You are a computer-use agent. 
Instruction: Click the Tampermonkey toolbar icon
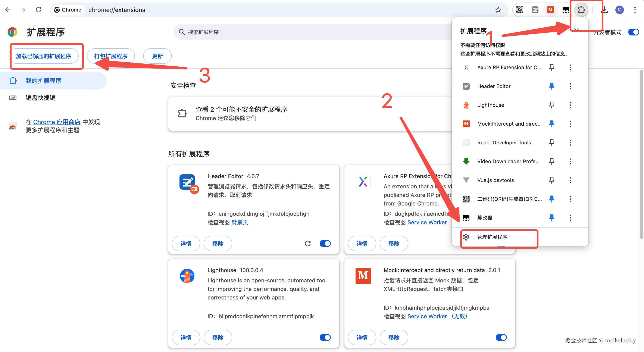click(566, 10)
